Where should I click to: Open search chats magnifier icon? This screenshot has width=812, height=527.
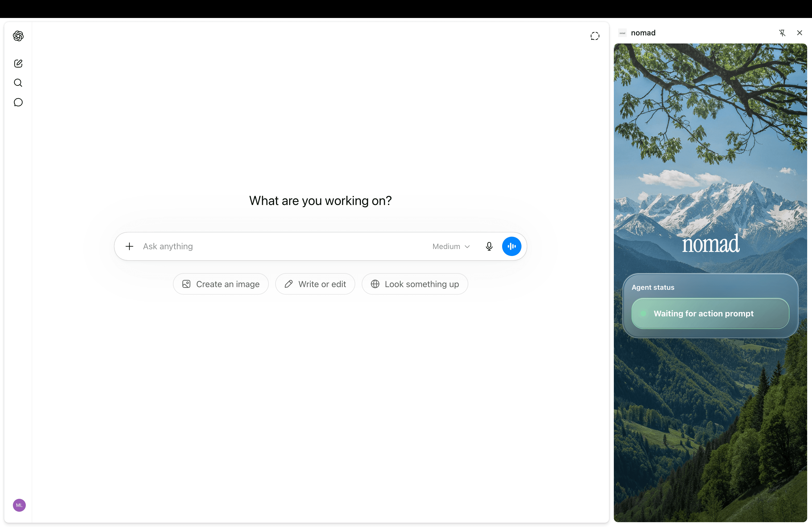coord(18,83)
